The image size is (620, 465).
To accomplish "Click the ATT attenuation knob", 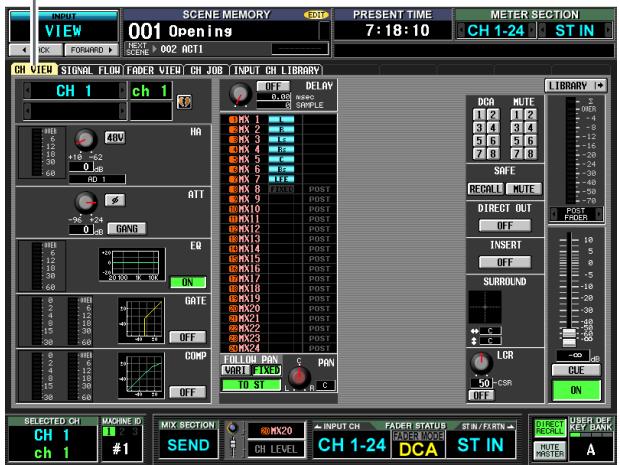I will pos(86,202).
